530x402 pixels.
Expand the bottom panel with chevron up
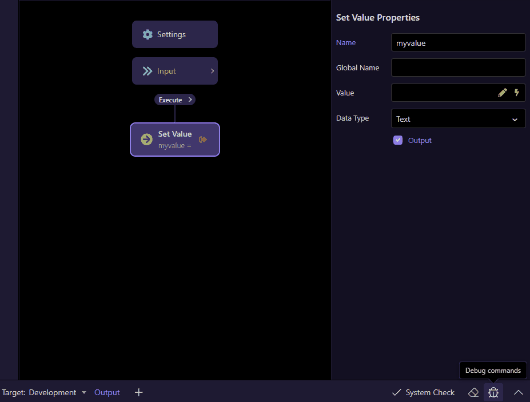[x=518, y=393]
